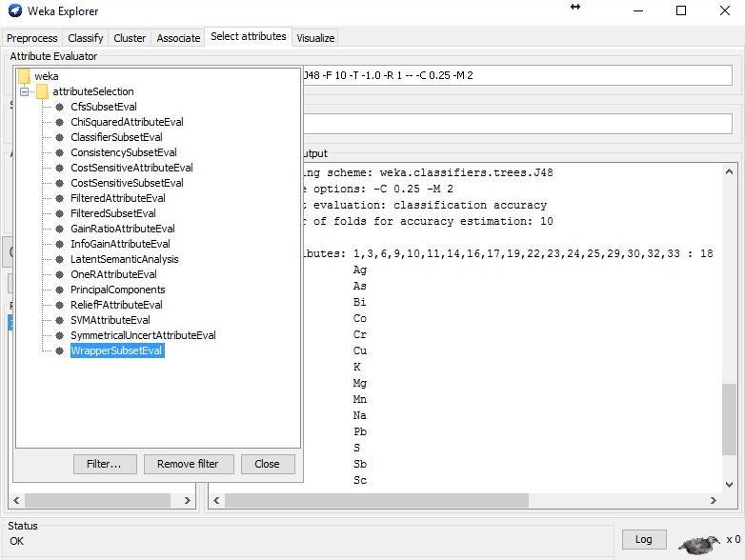Choose InfoGainAttributeEval evaluator
This screenshot has height=560, width=745.
[x=120, y=244]
